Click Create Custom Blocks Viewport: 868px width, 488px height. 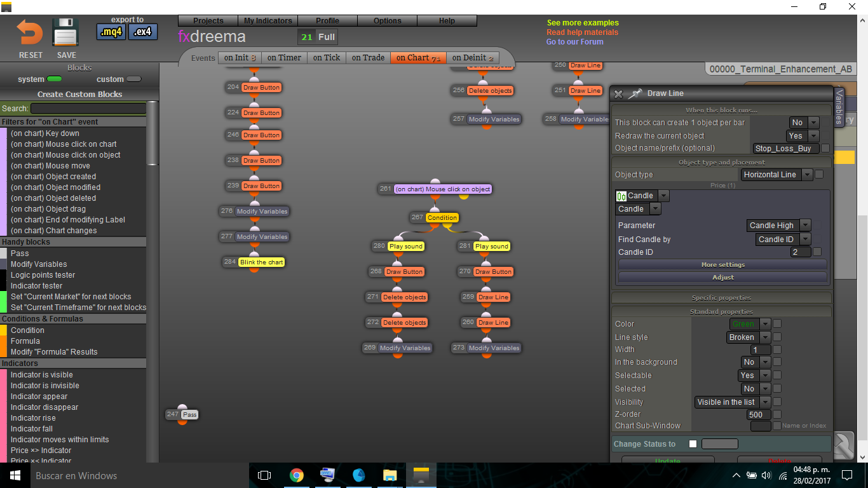[x=79, y=94]
